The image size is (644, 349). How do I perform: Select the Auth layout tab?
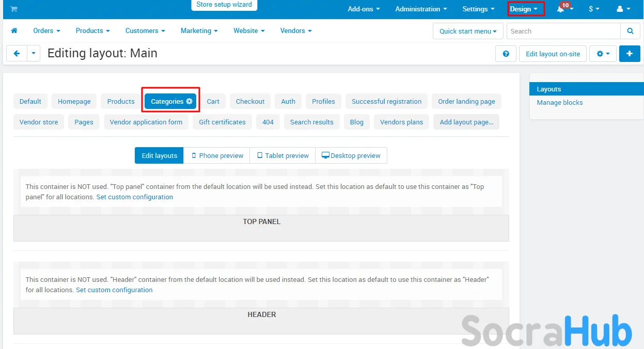click(x=288, y=101)
